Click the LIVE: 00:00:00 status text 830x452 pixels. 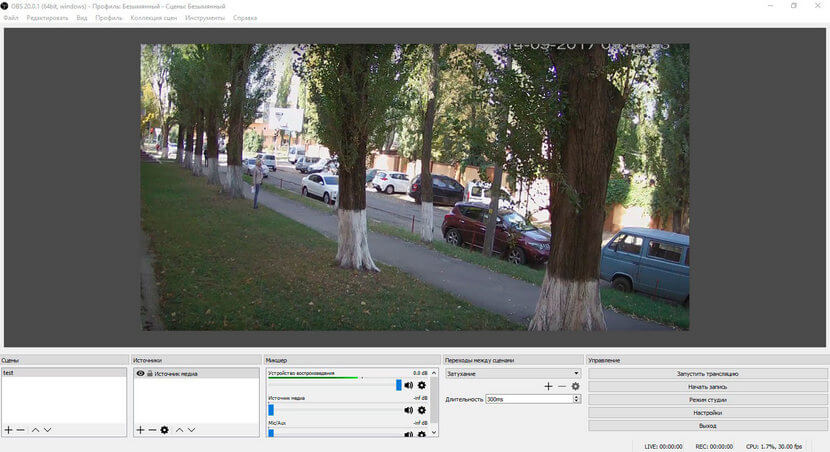pos(663,446)
